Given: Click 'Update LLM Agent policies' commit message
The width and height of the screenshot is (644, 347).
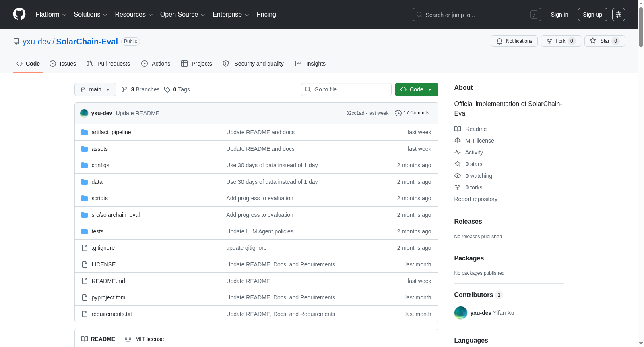Looking at the screenshot, I should 260,231.
